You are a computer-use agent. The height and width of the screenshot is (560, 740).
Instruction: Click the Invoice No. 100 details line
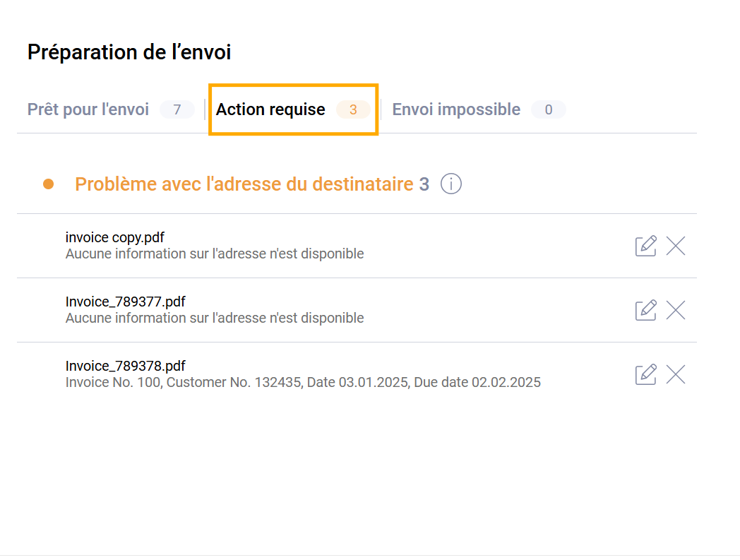click(x=303, y=383)
